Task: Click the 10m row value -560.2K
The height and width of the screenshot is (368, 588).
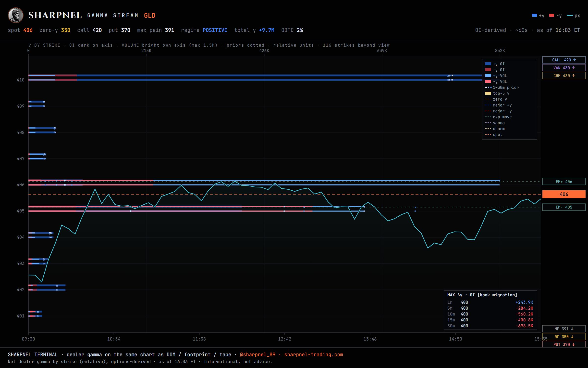Action: pos(524,314)
